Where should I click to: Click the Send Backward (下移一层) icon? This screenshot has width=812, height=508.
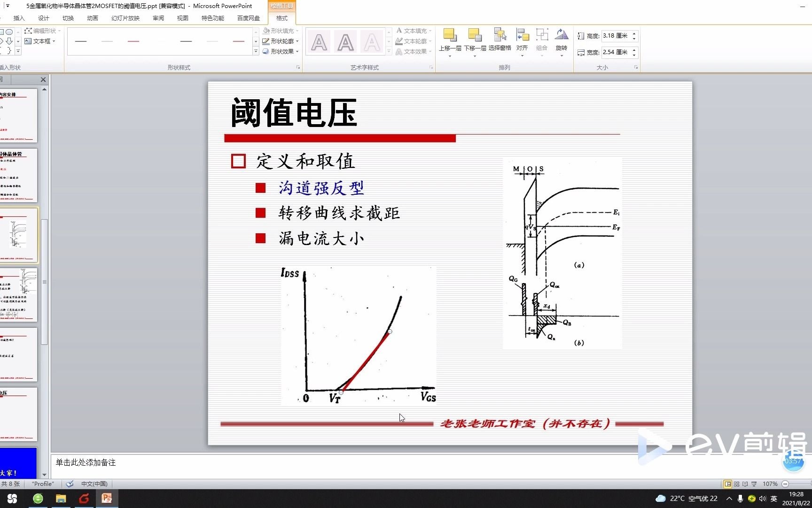click(x=475, y=35)
